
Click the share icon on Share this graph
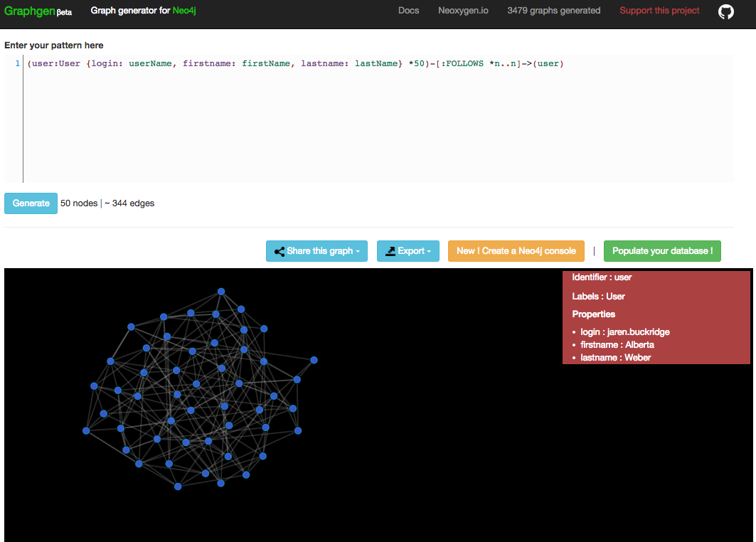coord(279,251)
